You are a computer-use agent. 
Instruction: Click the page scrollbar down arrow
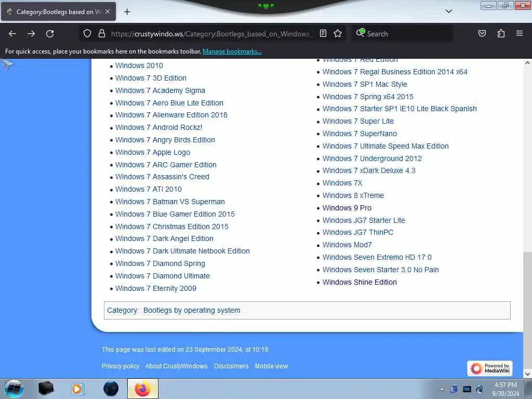point(528,374)
